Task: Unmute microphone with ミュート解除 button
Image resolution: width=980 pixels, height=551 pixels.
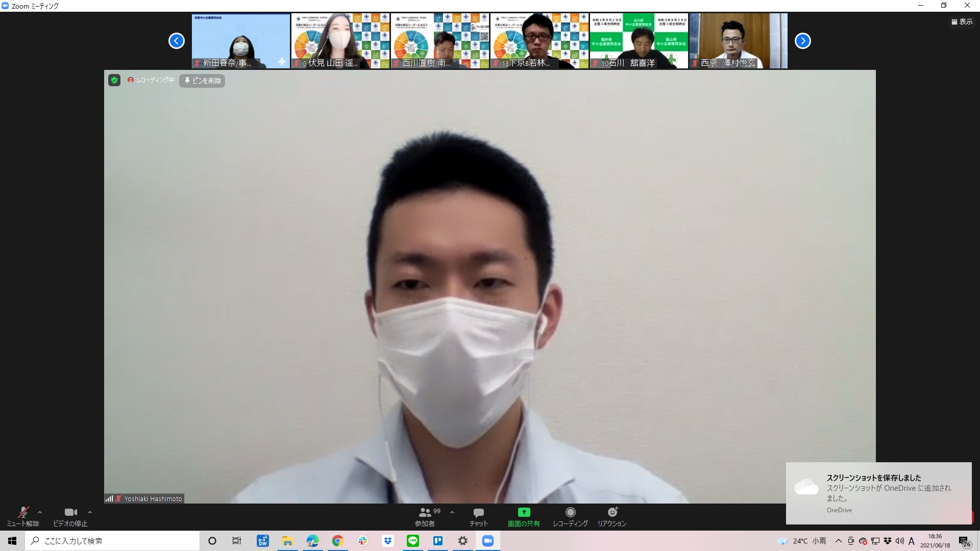Action: tap(23, 517)
